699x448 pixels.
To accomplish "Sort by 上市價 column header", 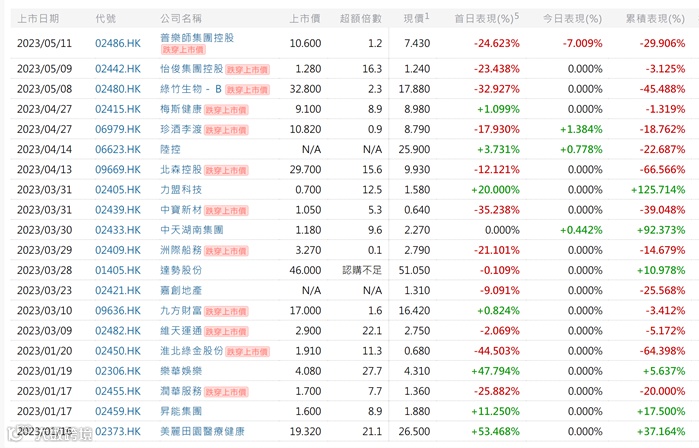I will click(x=305, y=19).
